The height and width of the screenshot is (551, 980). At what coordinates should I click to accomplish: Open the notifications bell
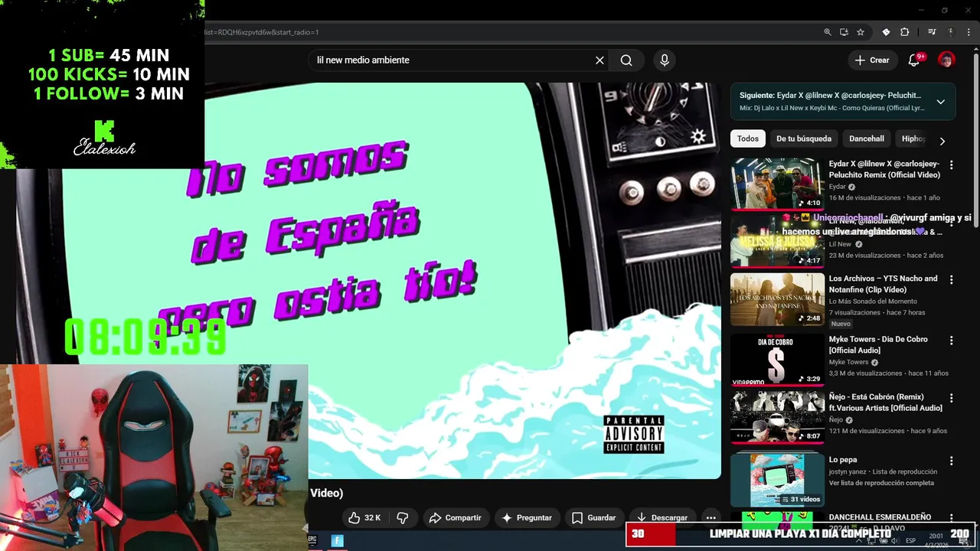(x=914, y=60)
